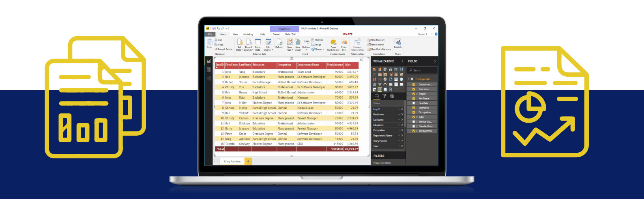Viewport: 644px width, 199px height.
Task: Open the Format paint roller pane
Action: 384,96
